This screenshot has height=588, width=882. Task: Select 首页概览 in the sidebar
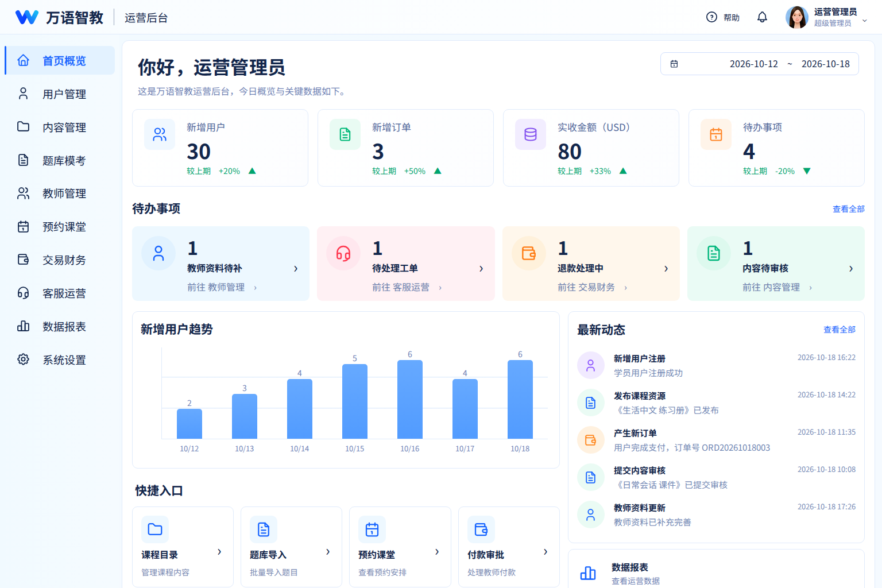60,60
